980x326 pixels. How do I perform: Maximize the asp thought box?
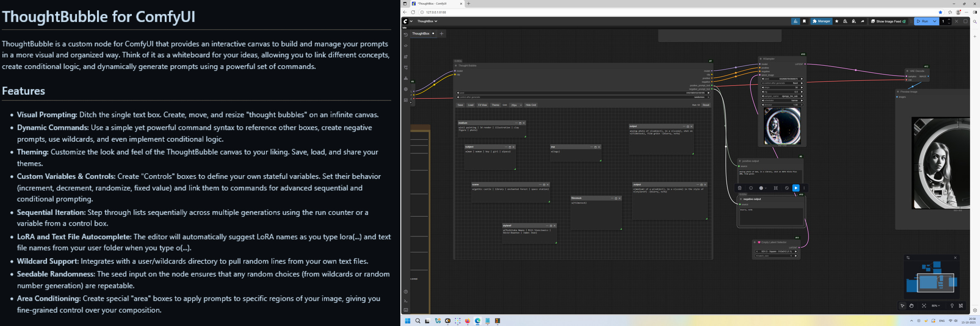(595, 147)
